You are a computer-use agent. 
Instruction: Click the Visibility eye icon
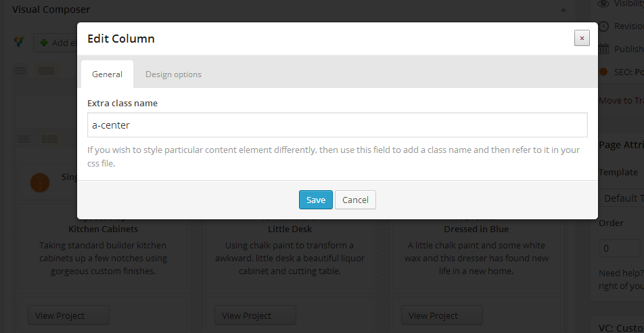pyautogui.click(x=604, y=4)
